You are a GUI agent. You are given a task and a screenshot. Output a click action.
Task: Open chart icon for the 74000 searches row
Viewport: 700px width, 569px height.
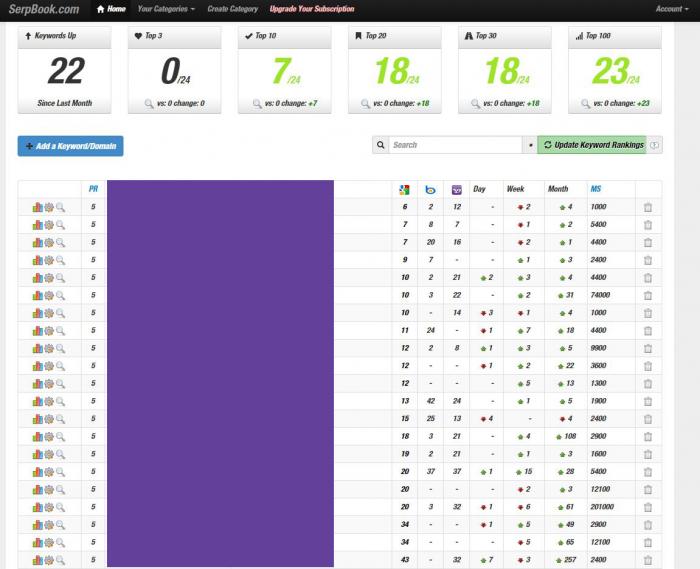coord(38,295)
